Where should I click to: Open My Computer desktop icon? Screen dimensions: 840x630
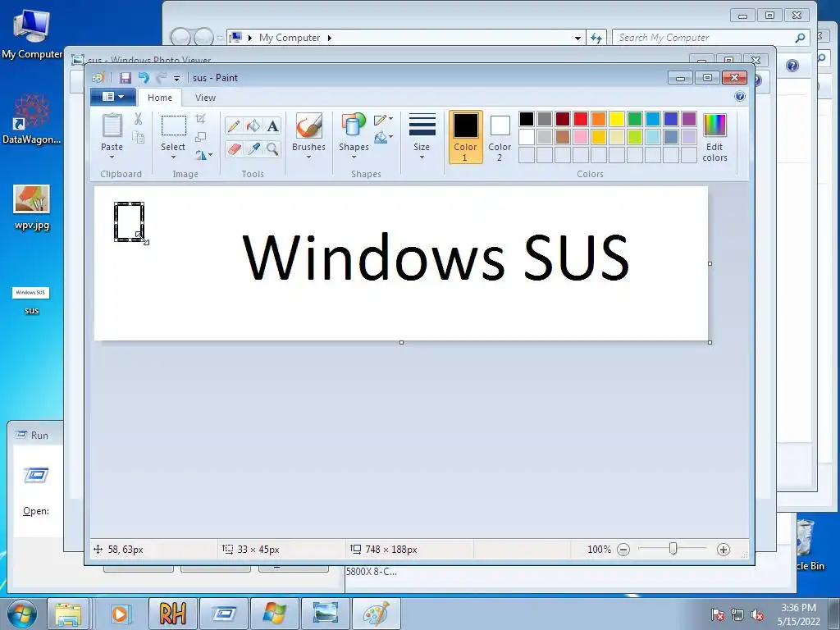click(x=32, y=34)
